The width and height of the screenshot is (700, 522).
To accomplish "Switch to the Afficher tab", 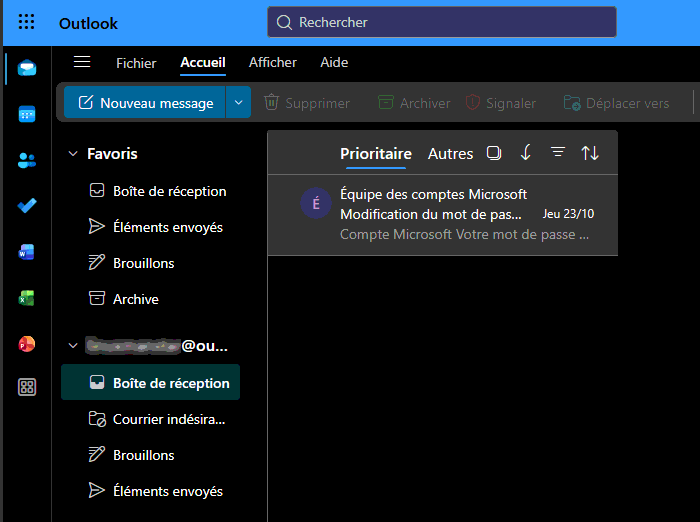I will (273, 63).
